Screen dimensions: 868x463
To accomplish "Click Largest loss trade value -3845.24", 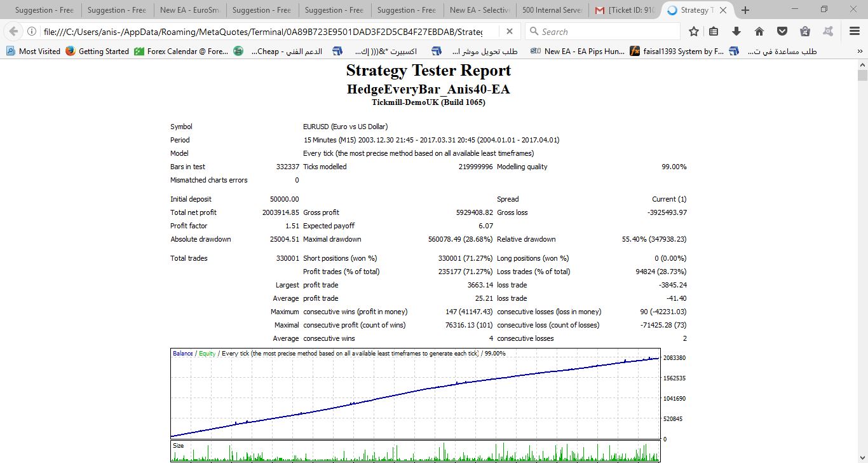I will click(x=673, y=285).
